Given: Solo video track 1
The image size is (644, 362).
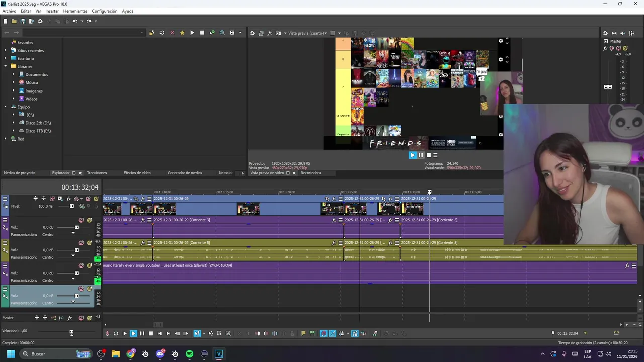Looking at the screenshot, I should [x=96, y=199].
